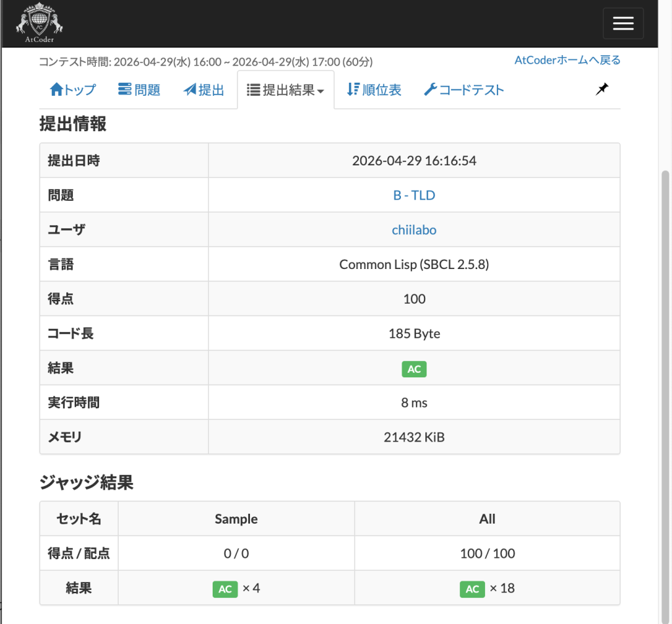Viewport: 672px width, 624px height.
Task: Switch to the 提出 tab
Action: [x=204, y=89]
